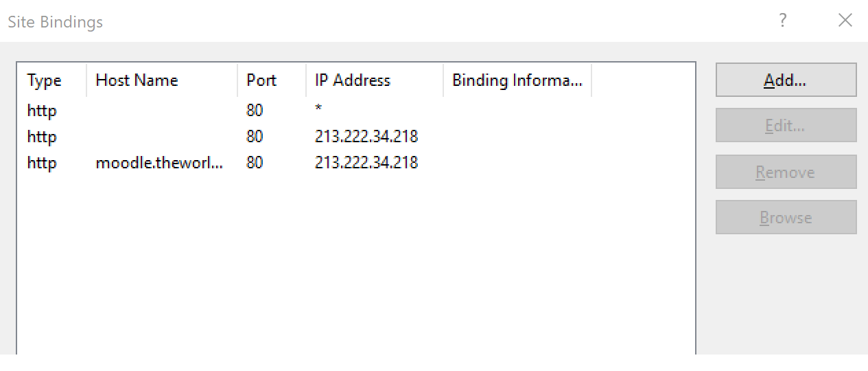
Task: Click the Remove button
Action: pyautogui.click(x=786, y=172)
